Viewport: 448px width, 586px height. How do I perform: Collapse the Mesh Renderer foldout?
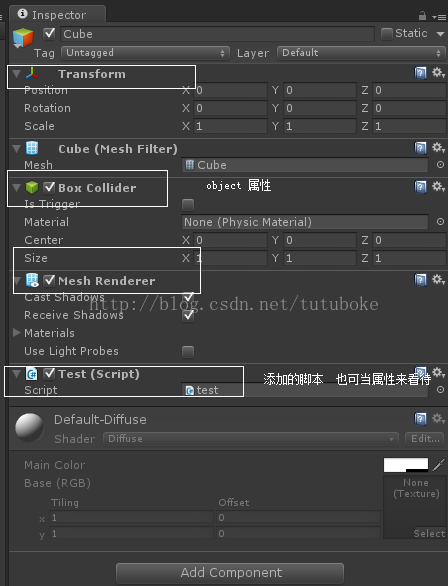point(16,281)
